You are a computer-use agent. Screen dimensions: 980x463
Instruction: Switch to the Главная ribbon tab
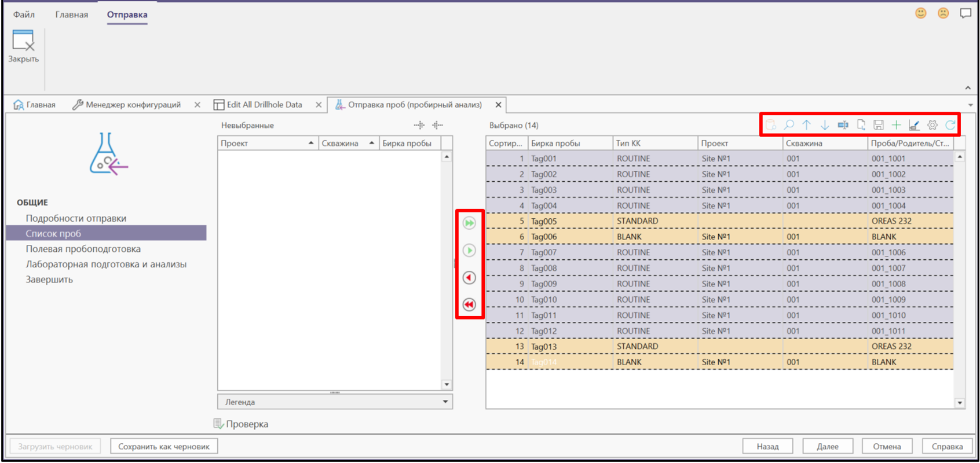click(72, 14)
